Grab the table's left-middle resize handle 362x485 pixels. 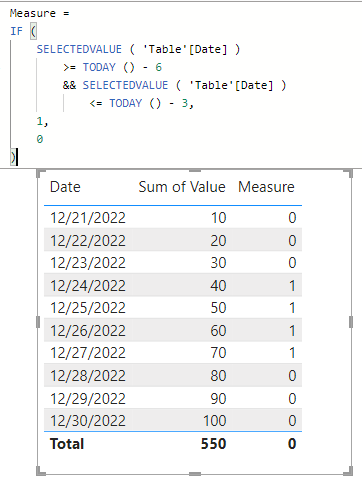38,322
